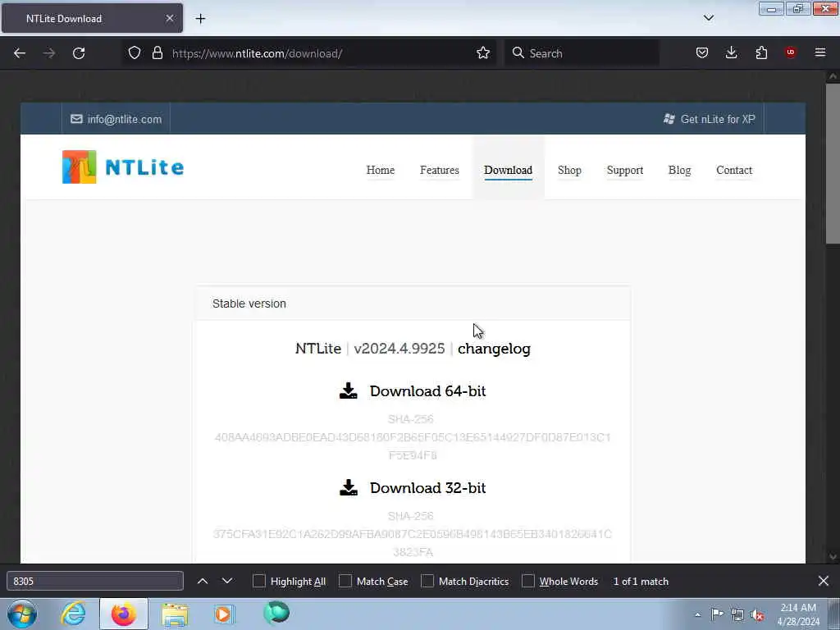Click the browser Search box
This screenshot has width=840, height=630.
tap(582, 53)
